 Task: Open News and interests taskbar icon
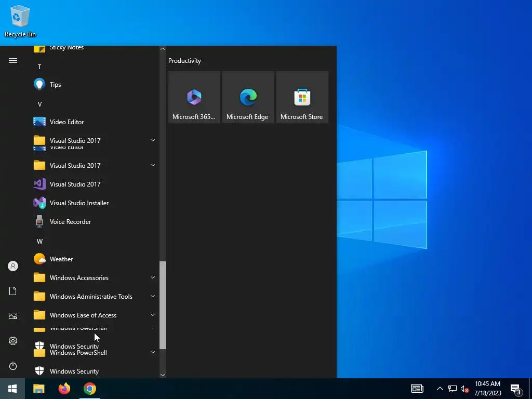point(417,389)
